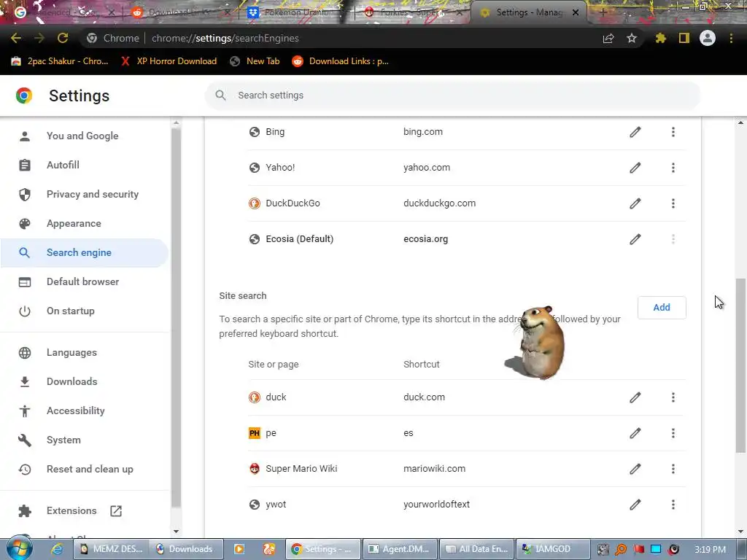Viewport: 747px width, 560px height.
Task: Open more actions for ywot
Action: tap(673, 505)
